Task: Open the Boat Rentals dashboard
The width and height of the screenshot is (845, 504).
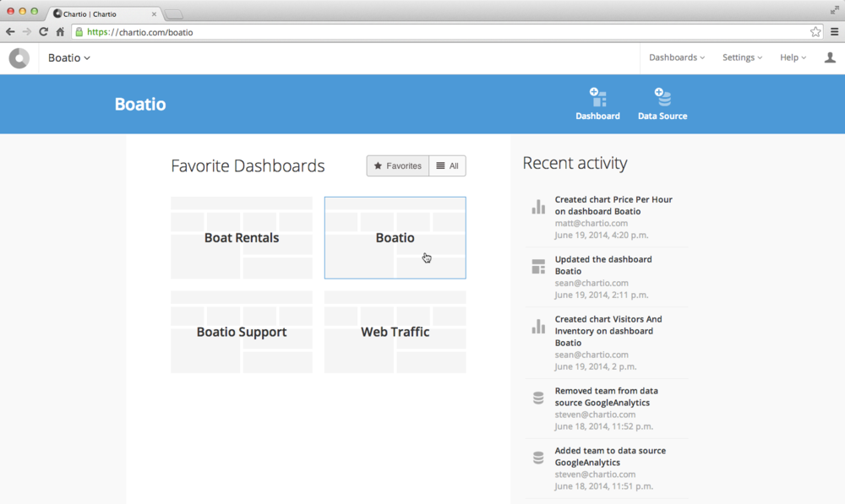Action: tap(242, 237)
